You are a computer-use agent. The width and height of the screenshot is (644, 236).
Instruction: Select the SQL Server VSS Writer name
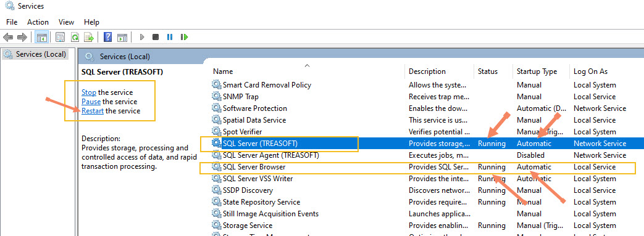click(257, 179)
